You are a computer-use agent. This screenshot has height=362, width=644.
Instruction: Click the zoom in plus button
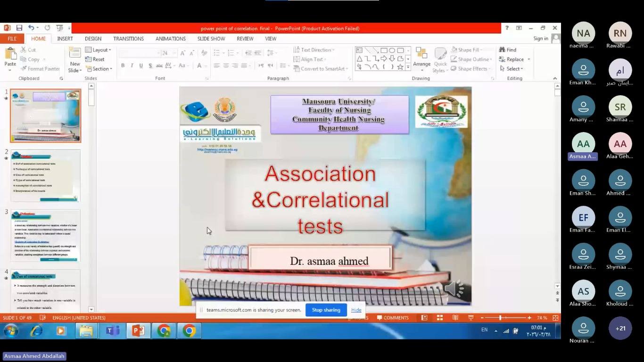pyautogui.click(x=529, y=318)
